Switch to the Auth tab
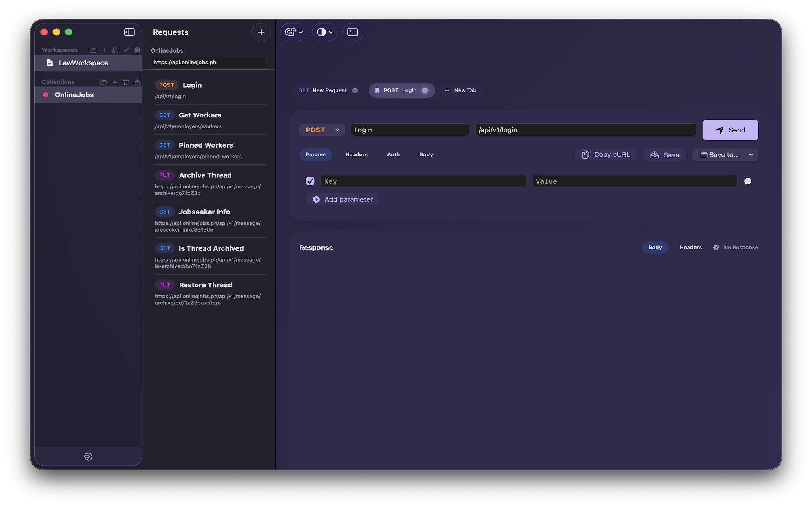Screen dimensions: 812x507 coord(393,154)
